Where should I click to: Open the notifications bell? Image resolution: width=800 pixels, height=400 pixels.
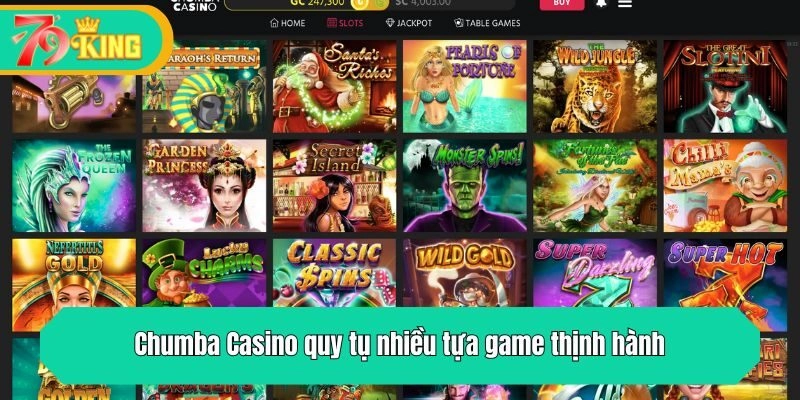pyautogui.click(x=602, y=3)
